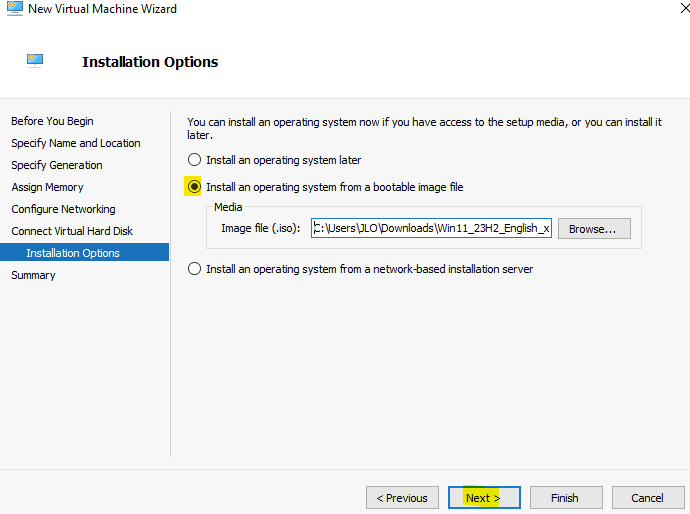Select Install an operating system later
This screenshot has height=514, width=690.
point(194,160)
